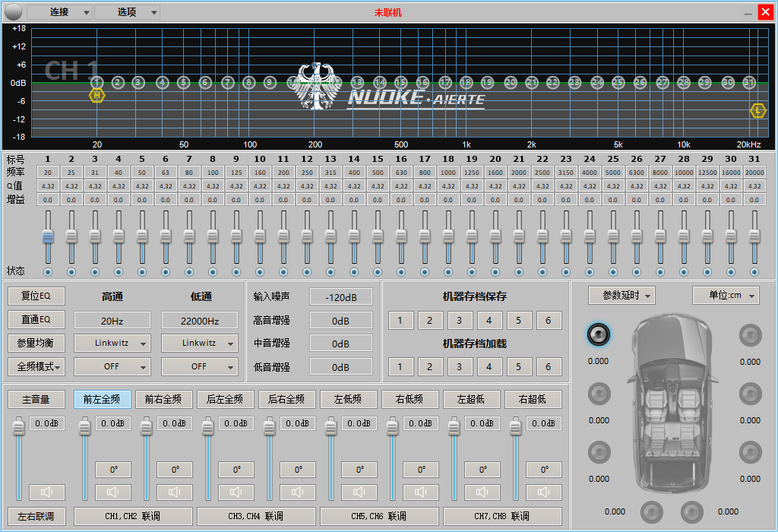The height and width of the screenshot is (532, 778).
Task: Open the 选项 menu
Action: tap(127, 12)
